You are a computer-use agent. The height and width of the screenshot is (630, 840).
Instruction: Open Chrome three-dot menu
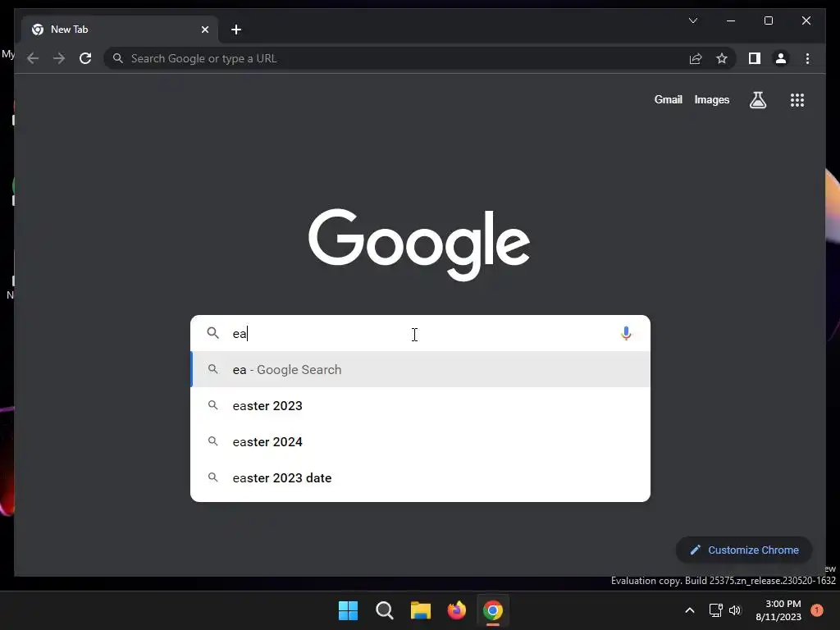807,58
